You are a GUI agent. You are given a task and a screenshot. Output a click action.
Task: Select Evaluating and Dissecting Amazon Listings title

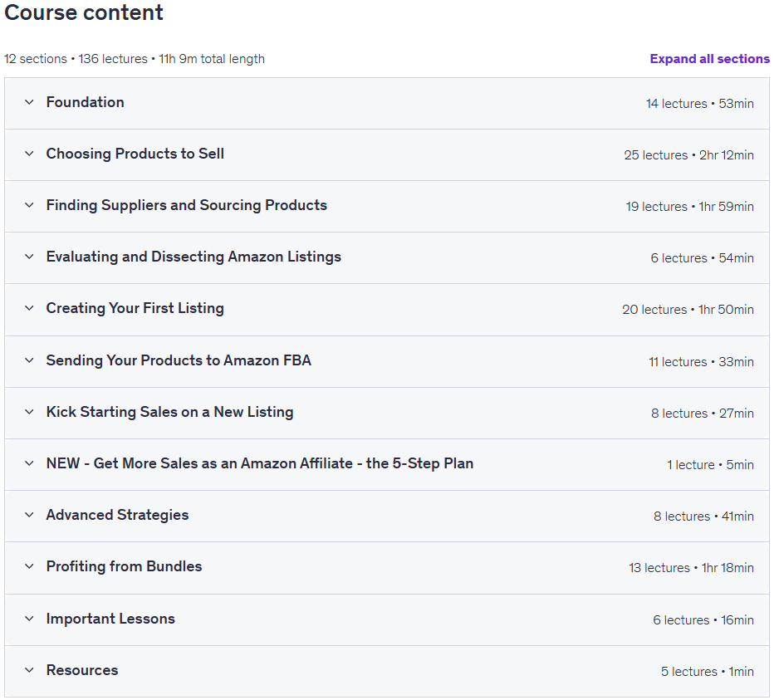click(x=193, y=257)
